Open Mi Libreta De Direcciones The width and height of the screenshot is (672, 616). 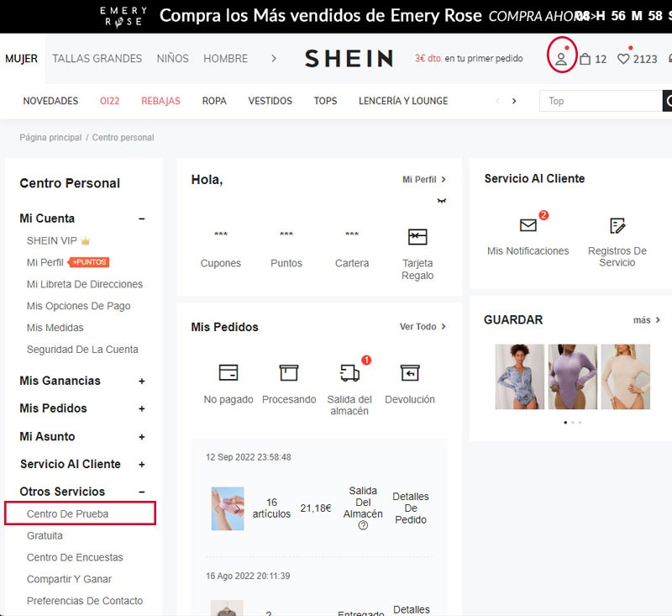pos(85,284)
